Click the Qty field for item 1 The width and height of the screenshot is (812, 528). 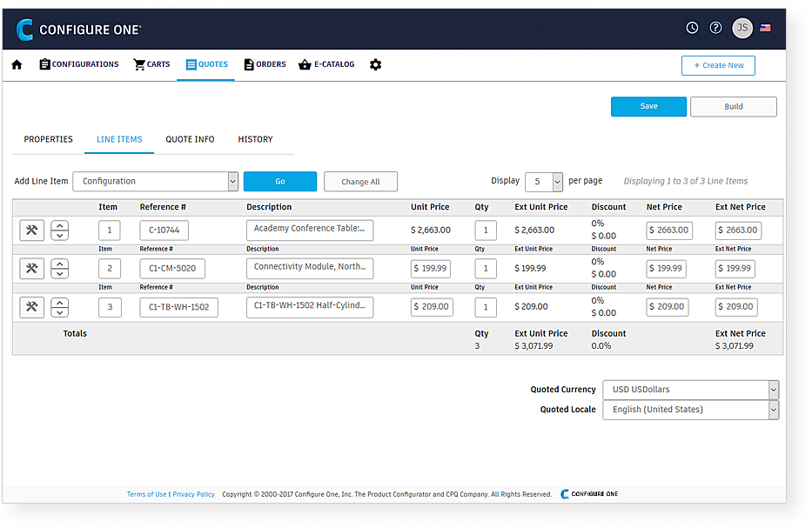click(x=486, y=231)
